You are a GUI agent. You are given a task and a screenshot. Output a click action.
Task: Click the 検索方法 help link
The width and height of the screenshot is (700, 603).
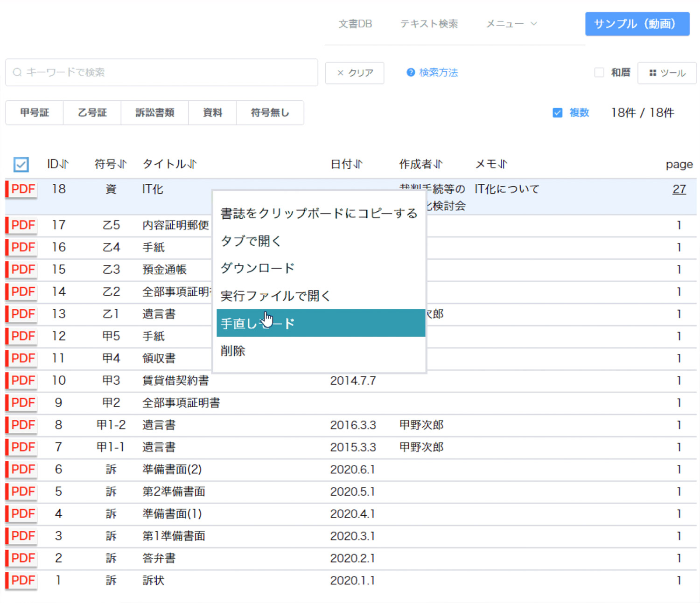pos(432,73)
